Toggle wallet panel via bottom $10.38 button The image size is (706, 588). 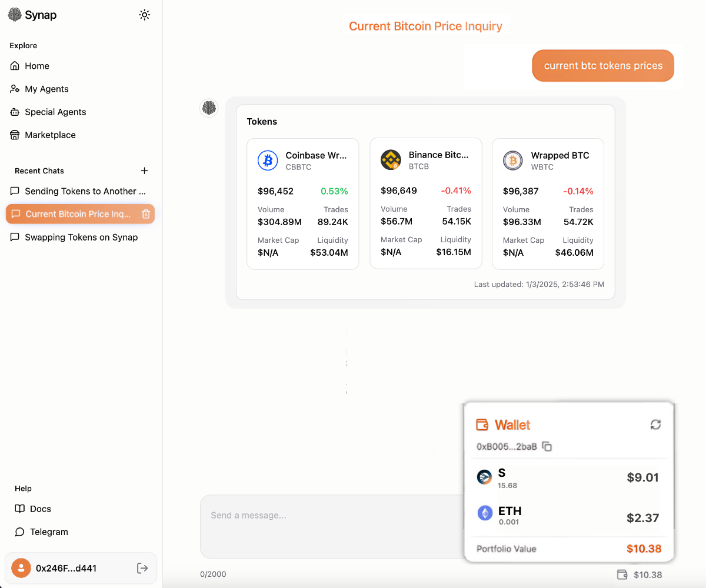tap(640, 574)
